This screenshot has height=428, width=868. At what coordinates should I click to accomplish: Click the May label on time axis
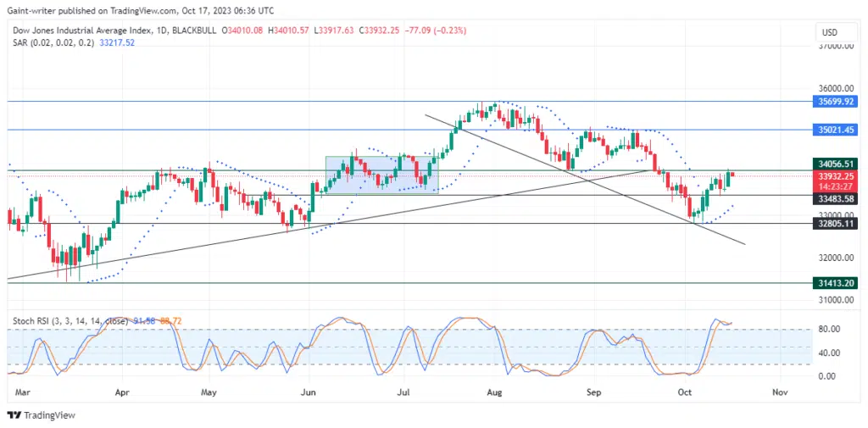209,392
